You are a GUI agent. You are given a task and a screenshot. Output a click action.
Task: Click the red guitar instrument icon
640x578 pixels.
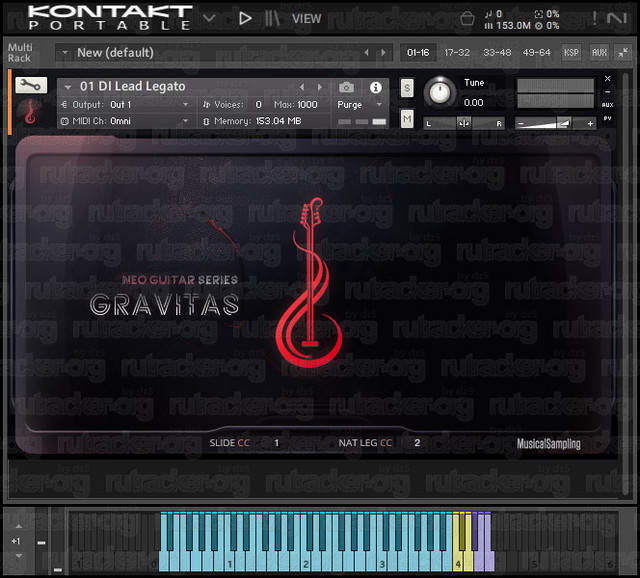30,111
